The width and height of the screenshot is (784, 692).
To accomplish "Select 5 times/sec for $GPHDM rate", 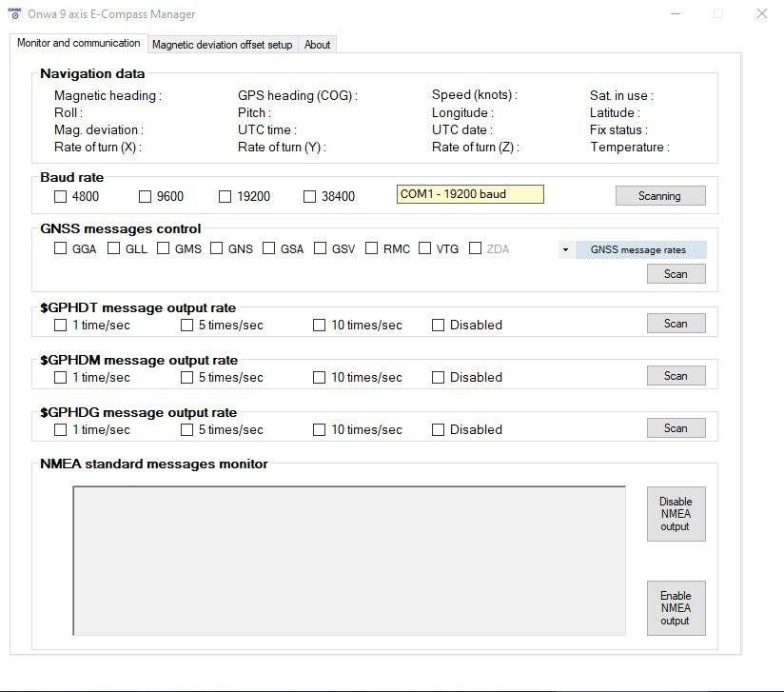I will pos(187,377).
